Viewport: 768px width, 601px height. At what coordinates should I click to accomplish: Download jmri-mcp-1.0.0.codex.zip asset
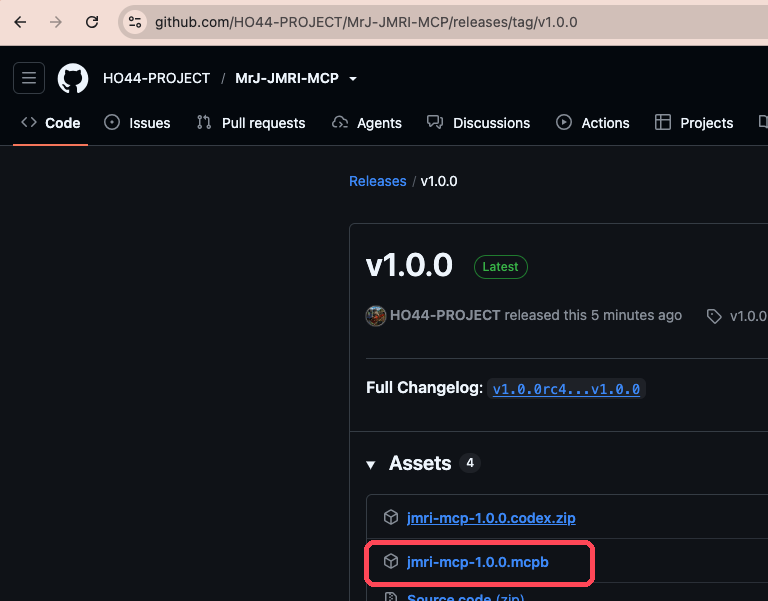(491, 518)
